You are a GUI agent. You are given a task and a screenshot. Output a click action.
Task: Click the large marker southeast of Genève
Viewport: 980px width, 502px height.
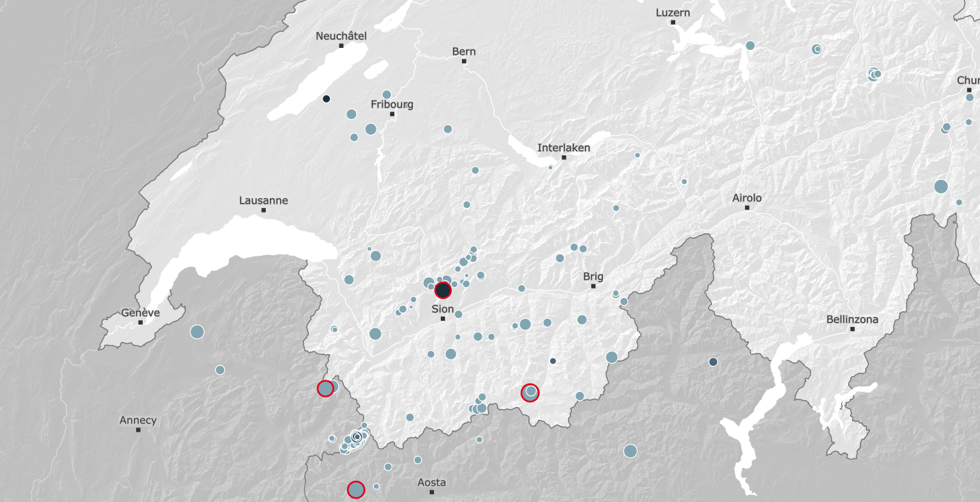click(198, 332)
